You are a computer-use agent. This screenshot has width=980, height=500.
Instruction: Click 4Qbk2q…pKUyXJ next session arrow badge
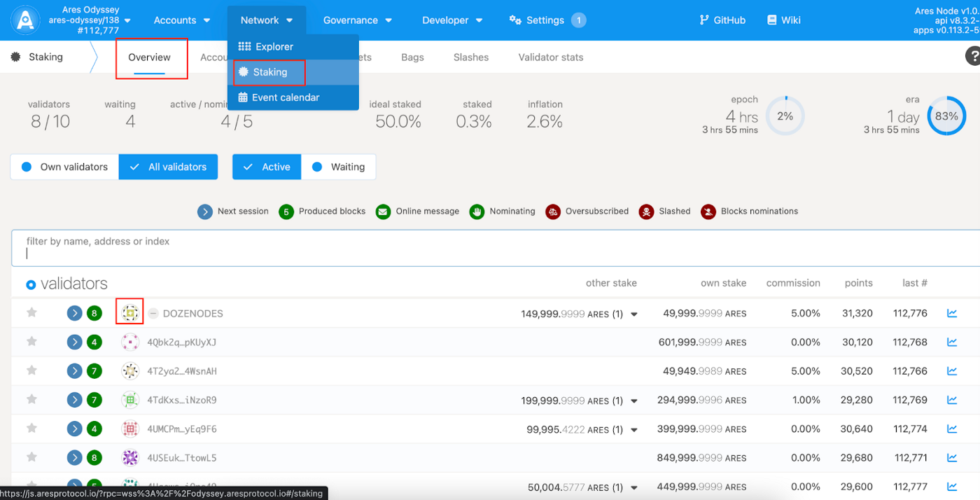click(x=75, y=342)
